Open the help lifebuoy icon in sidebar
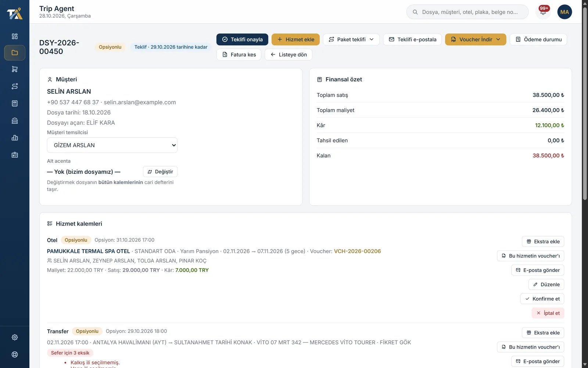 pos(15,354)
